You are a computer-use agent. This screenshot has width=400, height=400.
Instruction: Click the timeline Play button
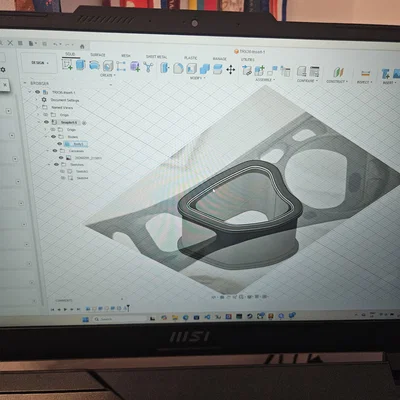65,309
